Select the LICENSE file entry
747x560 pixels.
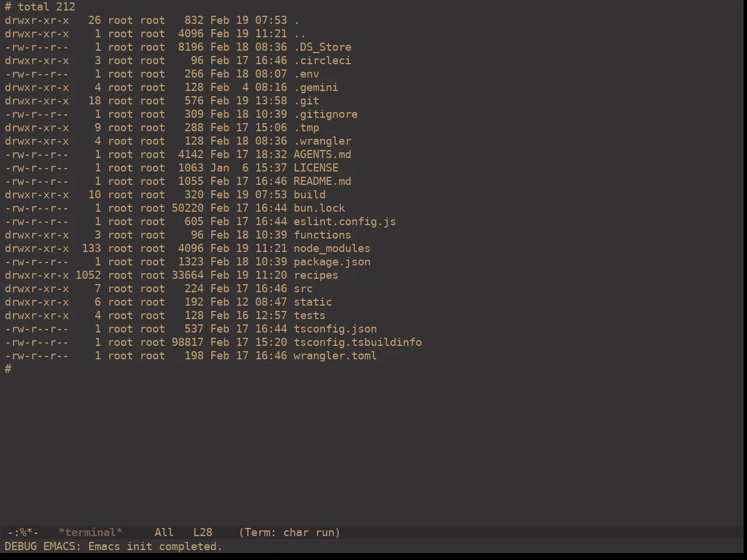tap(316, 168)
